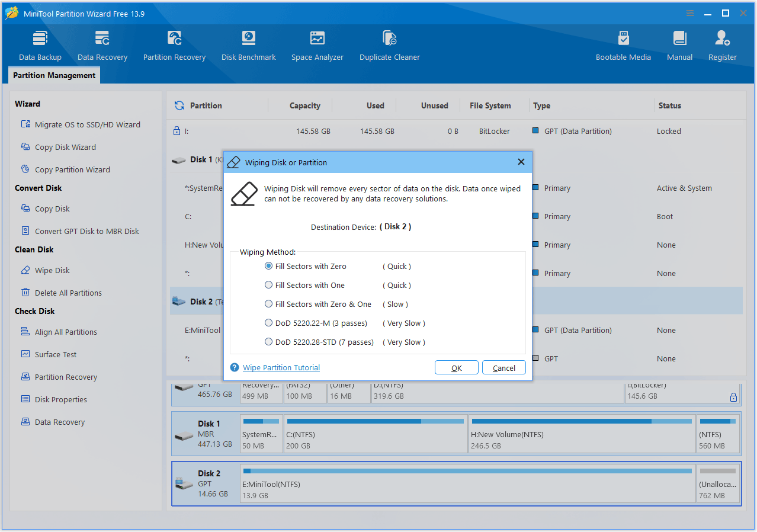Image resolution: width=757 pixels, height=532 pixels.
Task: Click the Type column header
Action: [x=541, y=105]
